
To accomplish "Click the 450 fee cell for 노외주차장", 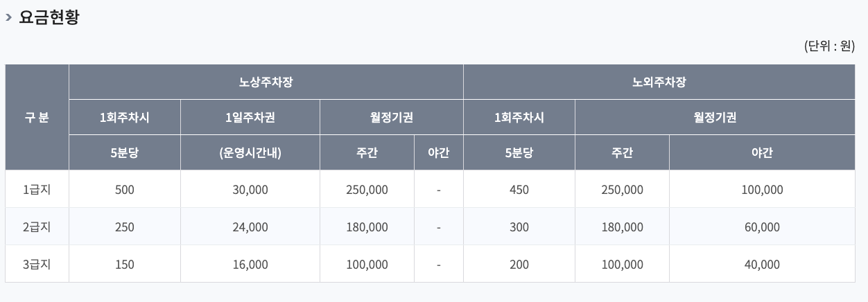I will (519, 190).
